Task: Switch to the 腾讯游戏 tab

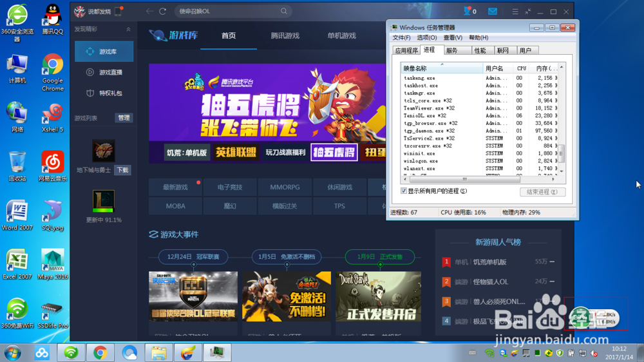Action: pos(285,35)
